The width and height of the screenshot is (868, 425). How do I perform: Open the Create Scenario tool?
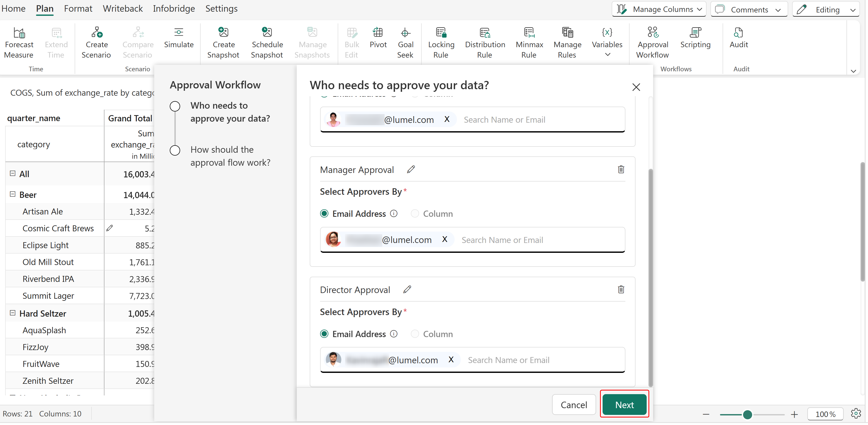pyautogui.click(x=96, y=33)
